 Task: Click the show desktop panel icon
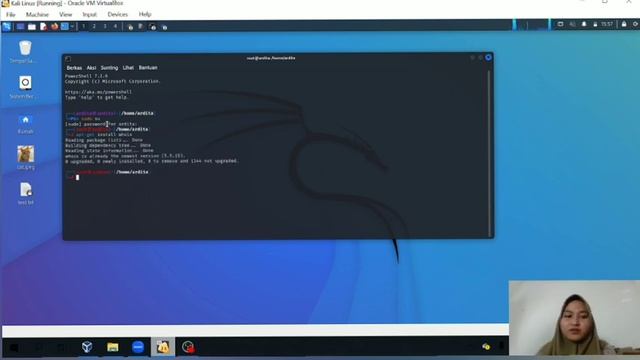pos(20,27)
